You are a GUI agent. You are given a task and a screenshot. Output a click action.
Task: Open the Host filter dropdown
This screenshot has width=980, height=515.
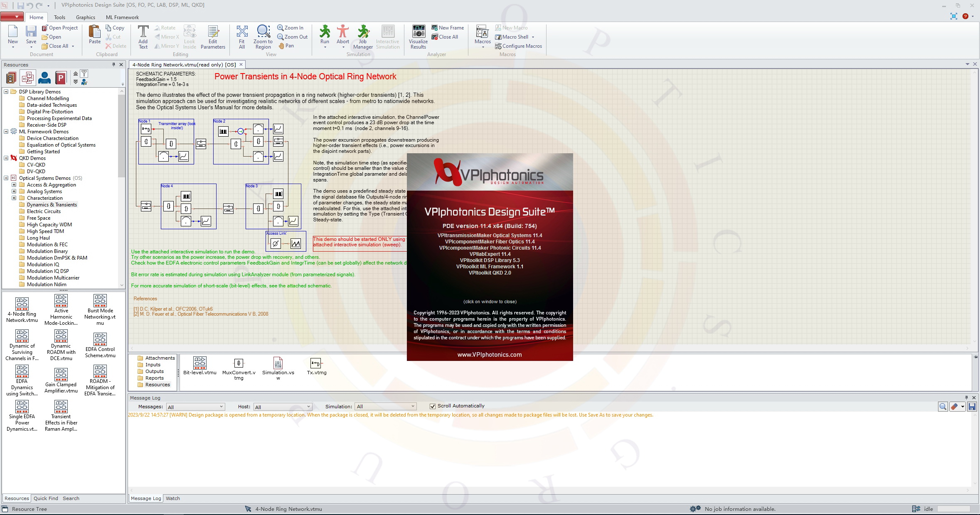tap(283, 407)
